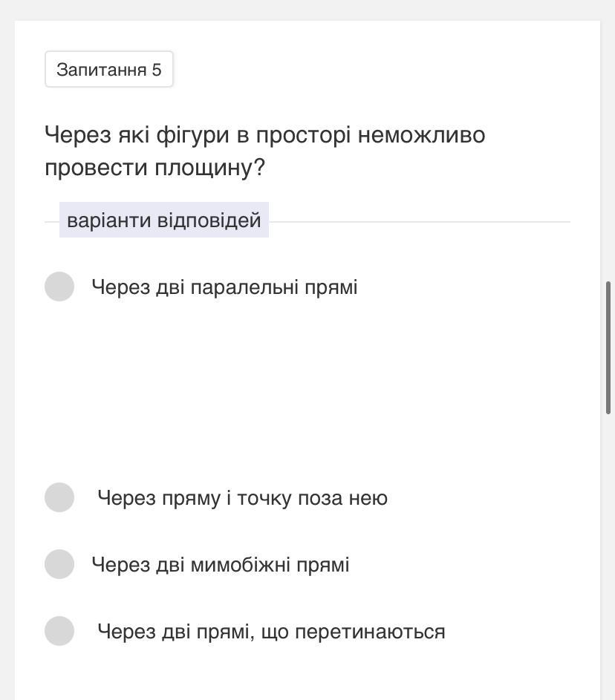Click the answer text 'Через пряму і точку поза нею'

click(x=242, y=498)
